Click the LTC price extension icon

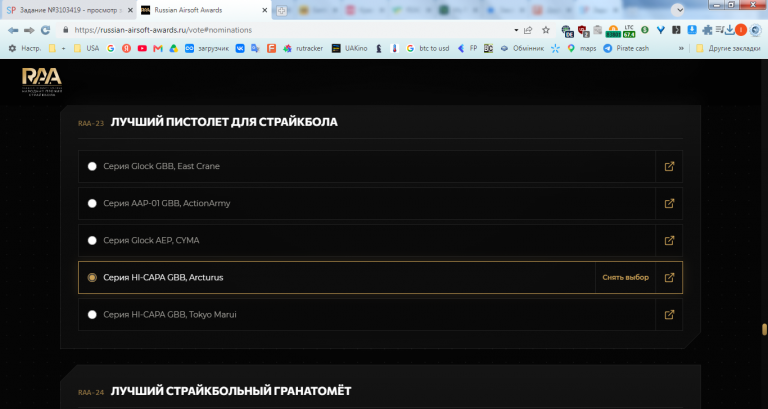(629, 31)
